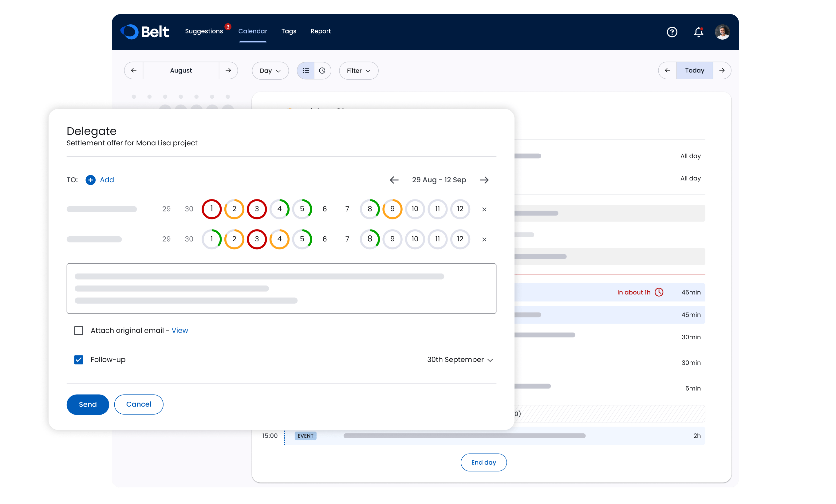Go to previous date range in Delegate dialog
The image size is (836, 504).
[394, 180]
